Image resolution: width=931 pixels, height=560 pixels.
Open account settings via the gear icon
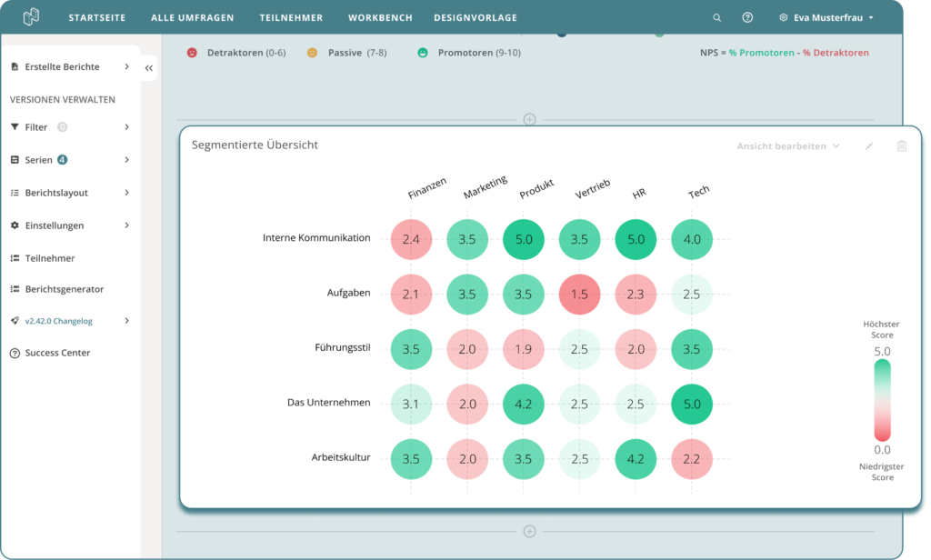pyautogui.click(x=783, y=17)
